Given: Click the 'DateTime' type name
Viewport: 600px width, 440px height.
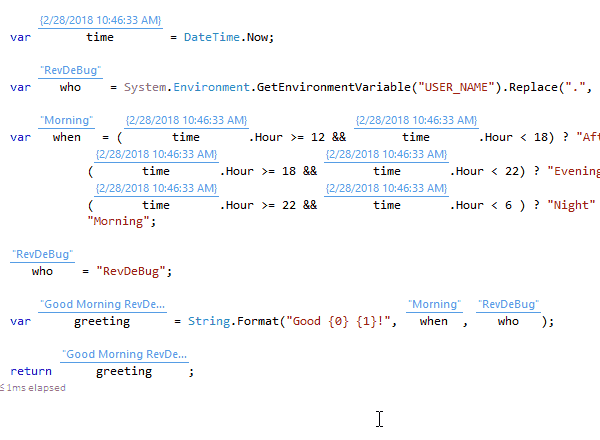Looking at the screenshot, I should 212,37.
